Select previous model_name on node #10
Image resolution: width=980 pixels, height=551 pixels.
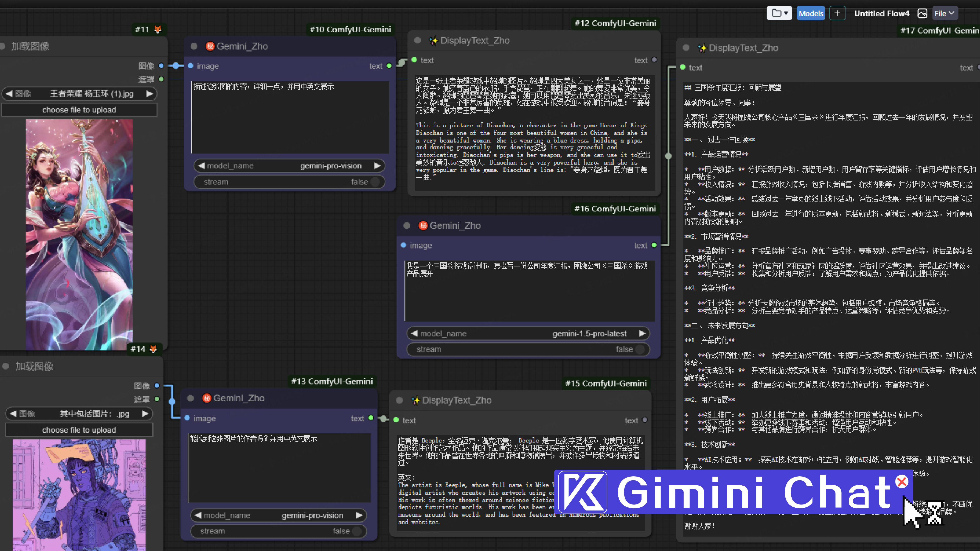point(202,165)
